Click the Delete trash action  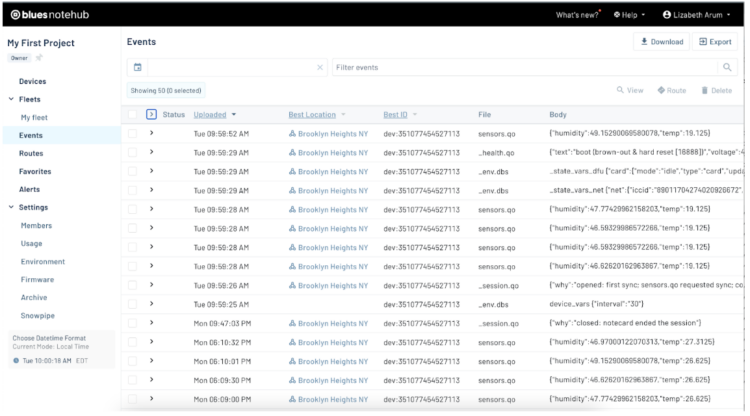(x=717, y=90)
